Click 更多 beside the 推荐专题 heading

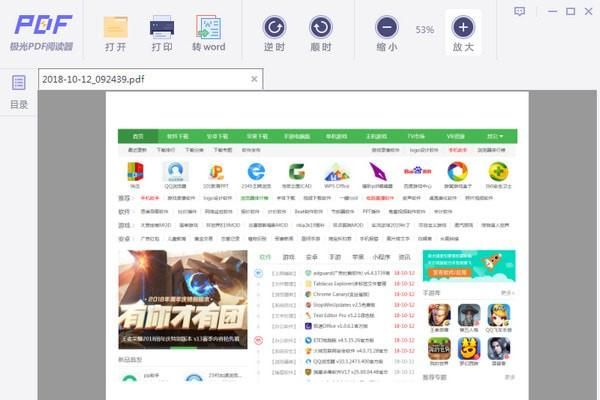point(510,377)
